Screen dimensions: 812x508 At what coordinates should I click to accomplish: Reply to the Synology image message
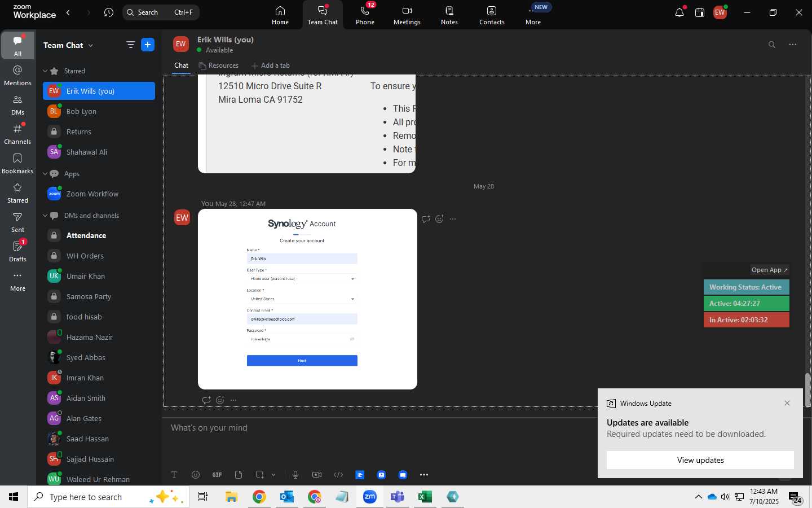[x=426, y=219]
